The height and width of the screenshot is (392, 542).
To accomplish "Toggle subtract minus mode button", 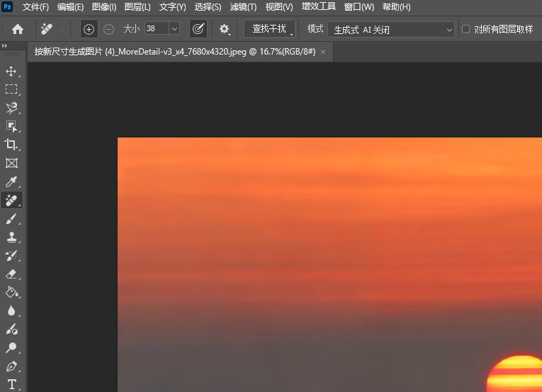I will pos(108,29).
